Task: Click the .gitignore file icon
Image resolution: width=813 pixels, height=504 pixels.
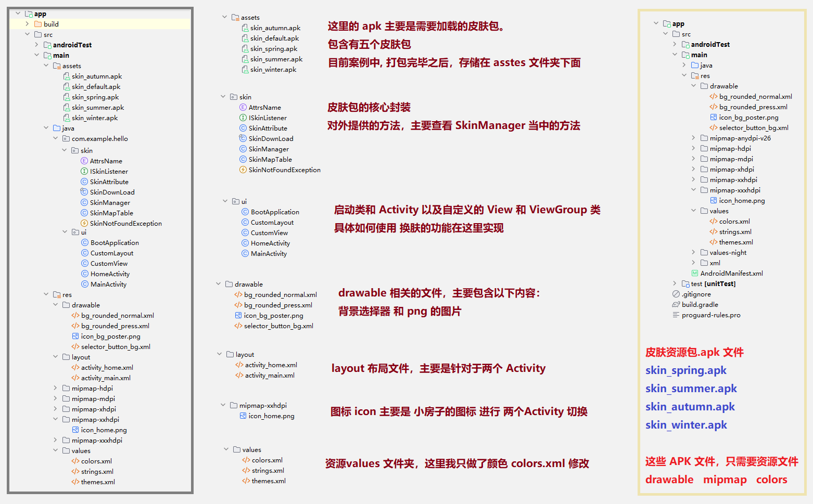Action: pyautogui.click(x=676, y=294)
